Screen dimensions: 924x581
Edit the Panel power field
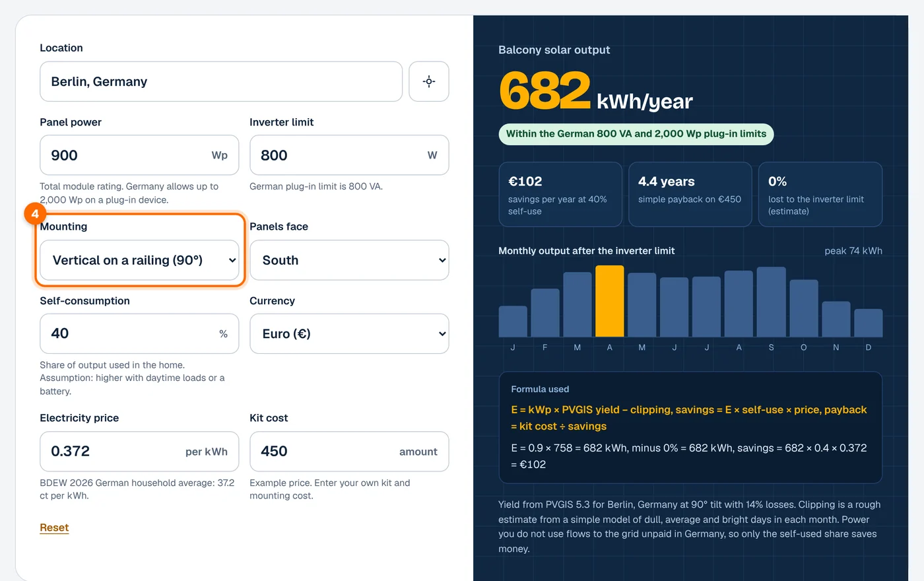(139, 155)
